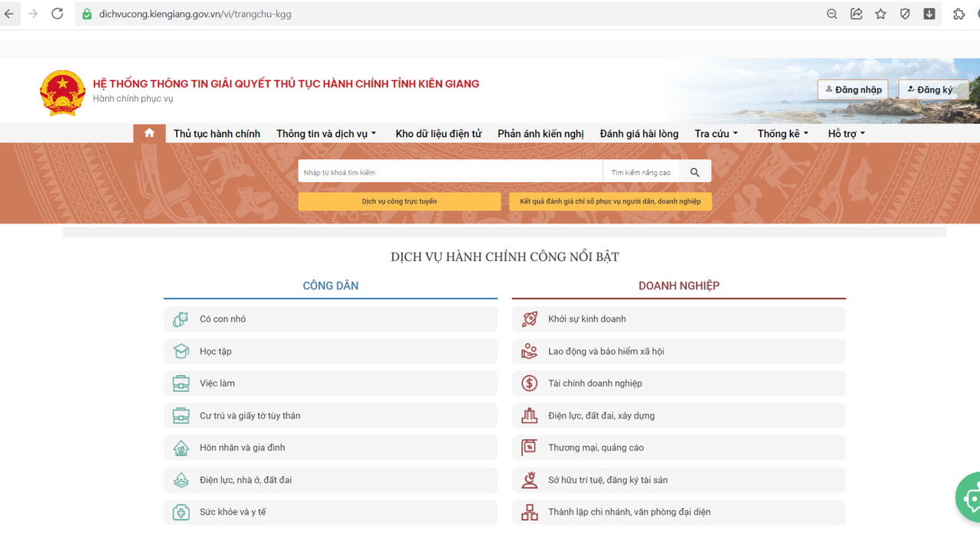980x551 pixels.
Task: Click the home icon in navigation bar
Action: (x=149, y=133)
